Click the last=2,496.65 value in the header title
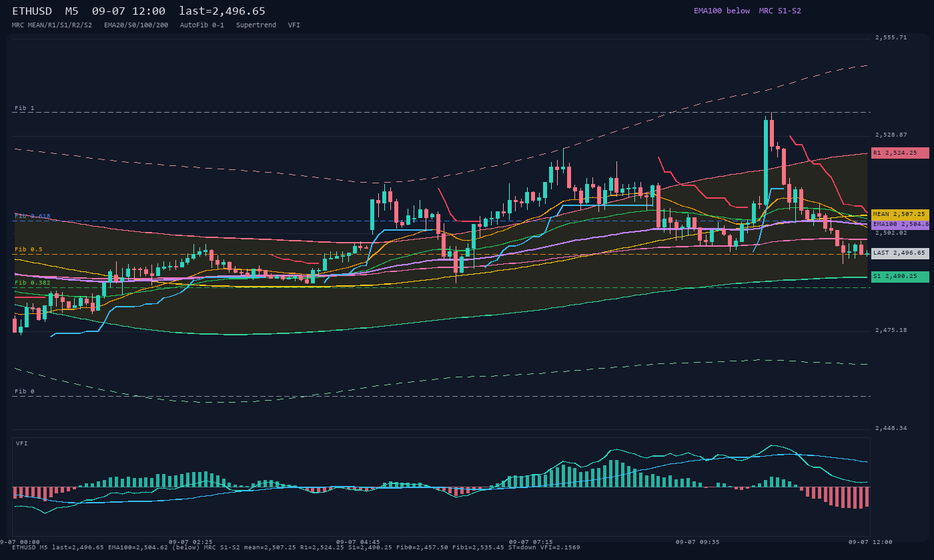Screen dimensions: 934x560 click(222, 11)
